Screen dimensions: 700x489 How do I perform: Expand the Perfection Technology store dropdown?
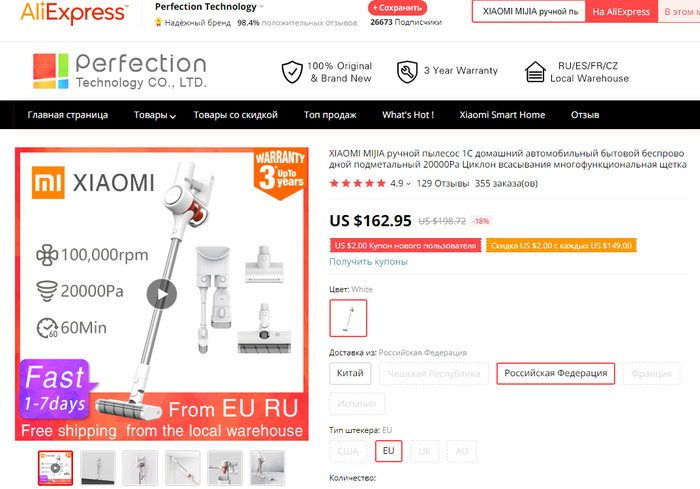pos(262,7)
